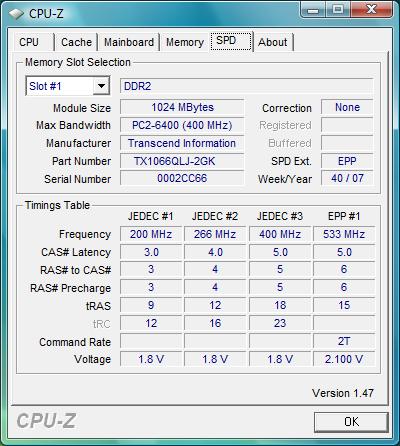Select the SPD tab
The width and height of the screenshot is (400, 446).
pos(231,41)
